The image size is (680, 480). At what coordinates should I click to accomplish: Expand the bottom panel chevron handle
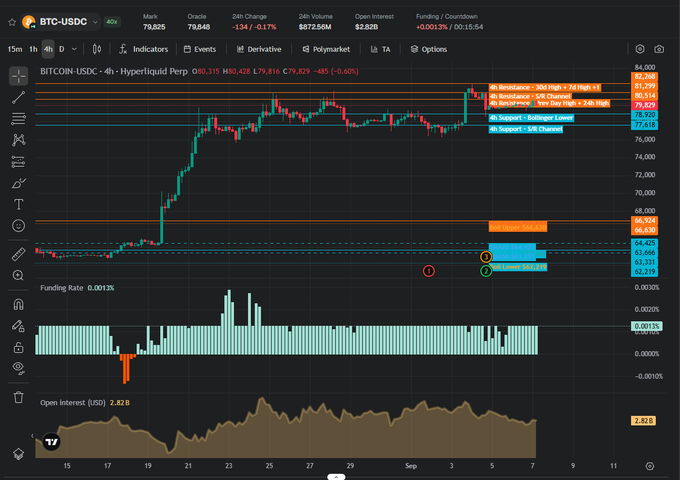pos(336,477)
